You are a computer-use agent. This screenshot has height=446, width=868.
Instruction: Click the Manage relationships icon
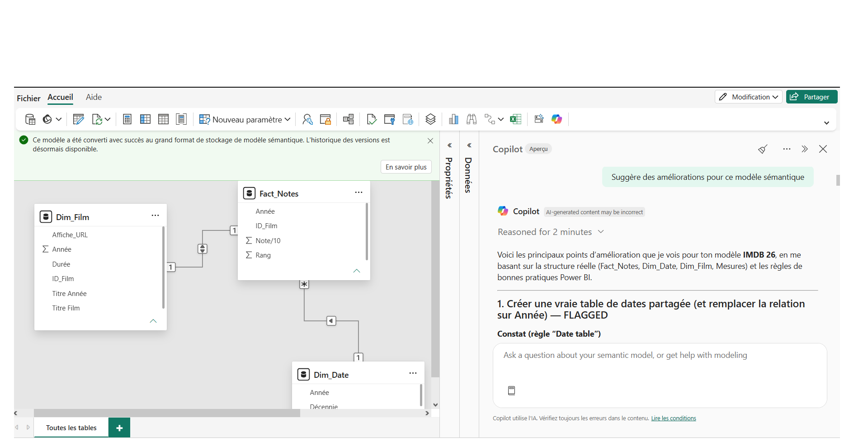coord(348,119)
